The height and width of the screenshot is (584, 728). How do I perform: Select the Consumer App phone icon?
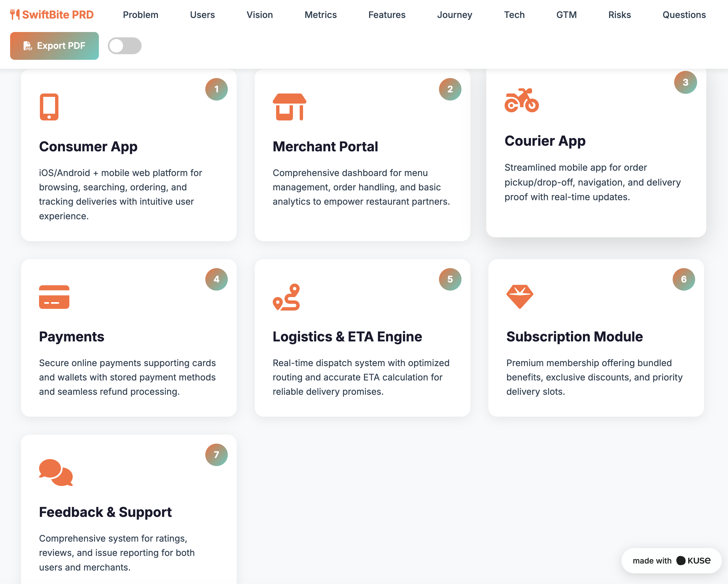(49, 107)
